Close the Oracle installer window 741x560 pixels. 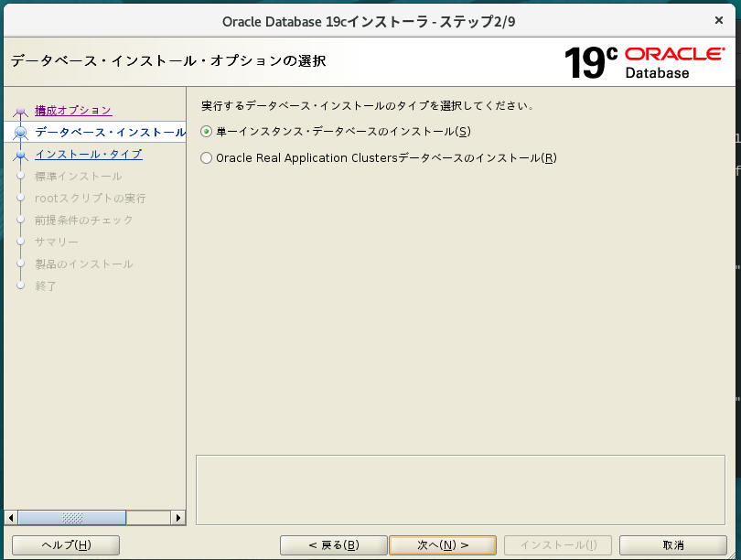pyautogui.click(x=719, y=20)
